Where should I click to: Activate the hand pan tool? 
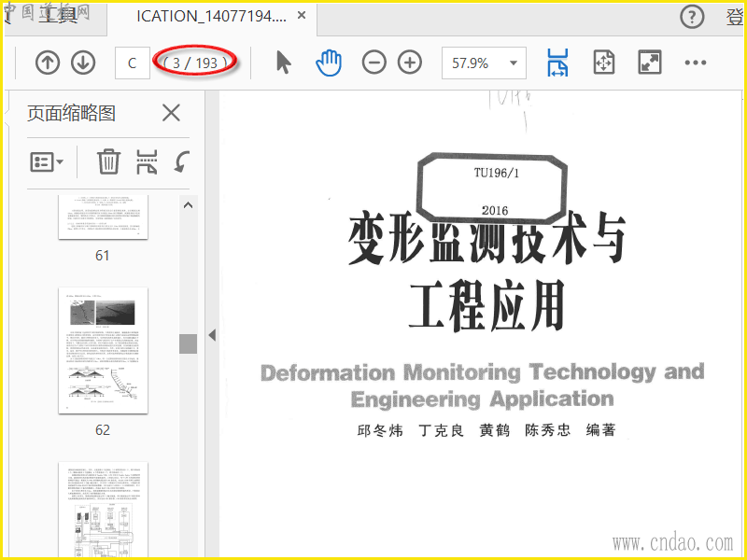pyautogui.click(x=329, y=63)
